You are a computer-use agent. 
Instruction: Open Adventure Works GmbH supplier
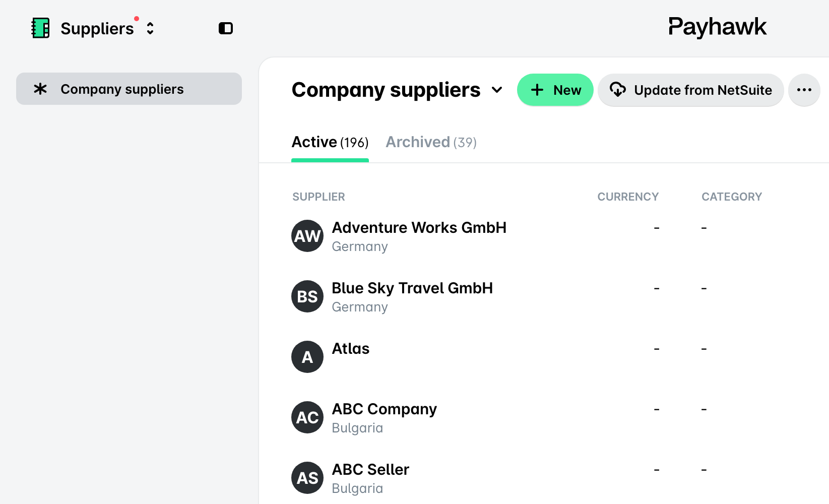pos(419,228)
